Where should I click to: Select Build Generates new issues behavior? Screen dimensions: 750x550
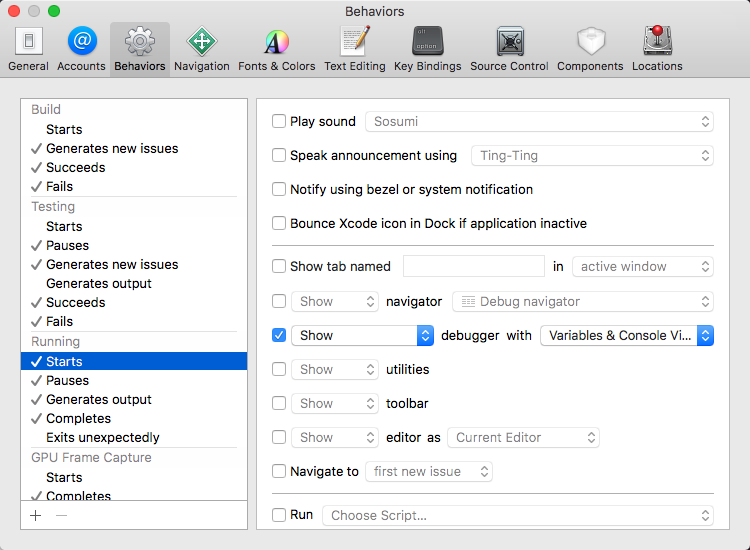[x=134, y=149]
